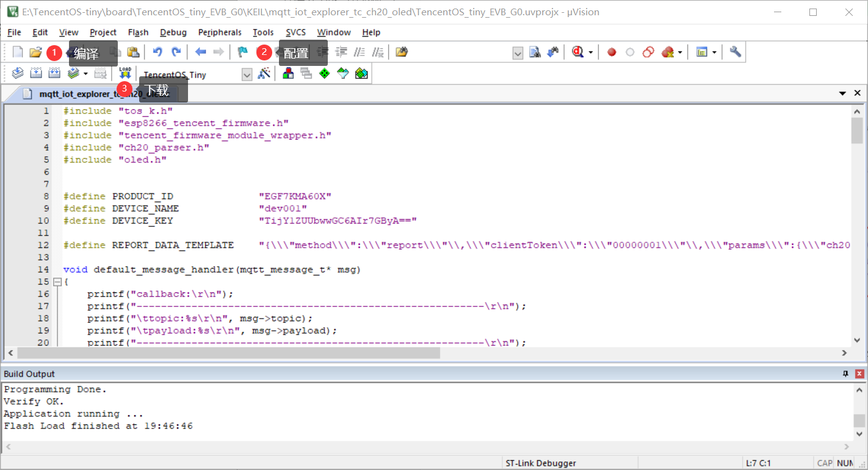Kill all breakpoints with the red X icon
868x470 pixels.
(667, 52)
